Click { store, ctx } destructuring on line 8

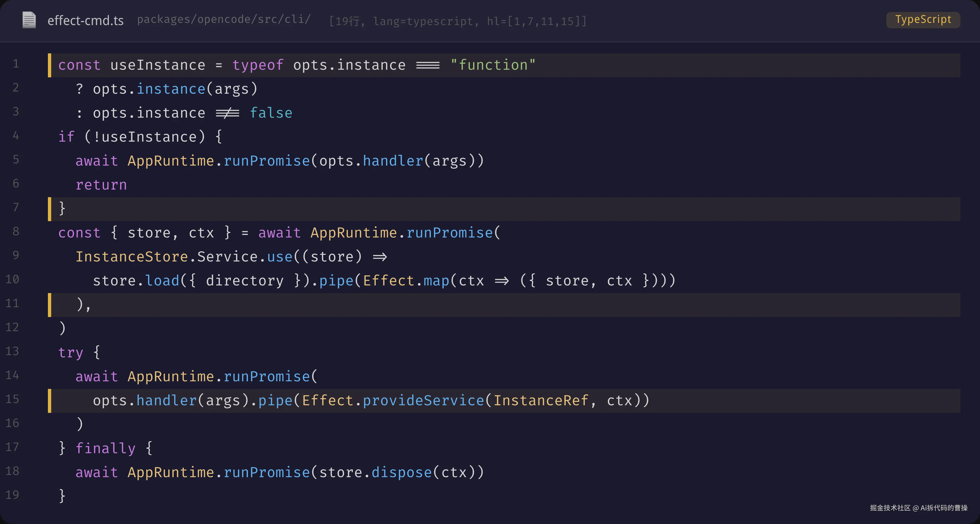point(171,233)
